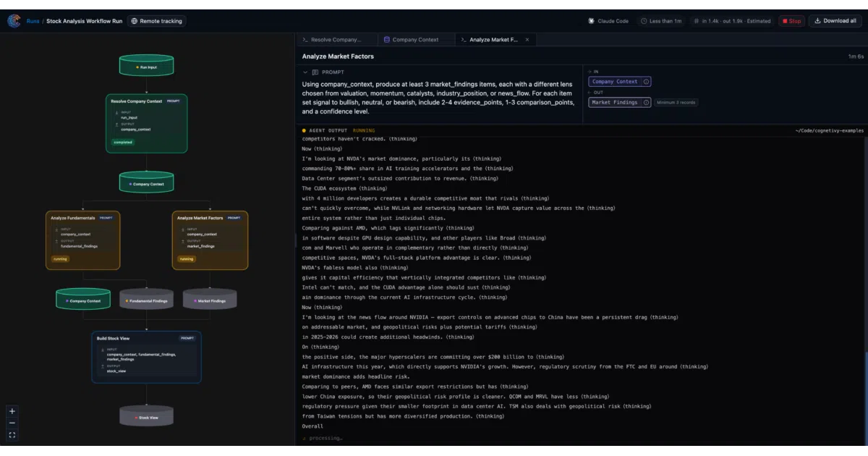Click the Claude Code agent icon
The image size is (868, 456).
(x=592, y=21)
